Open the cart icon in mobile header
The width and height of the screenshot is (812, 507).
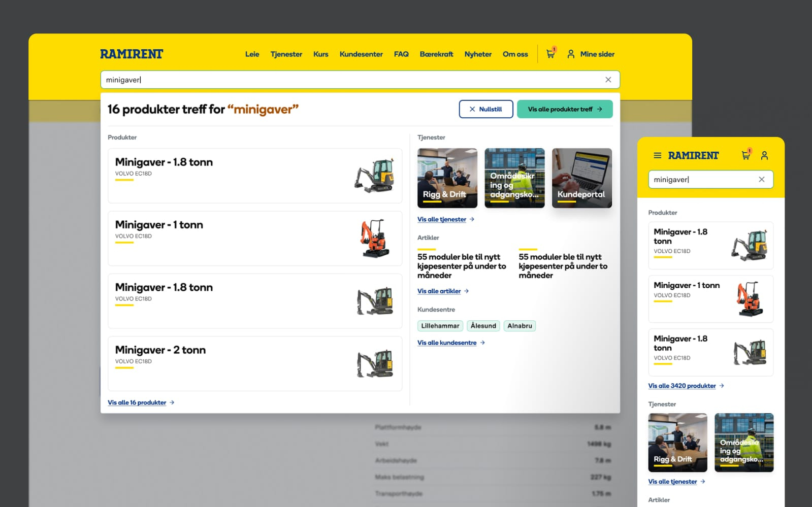(745, 155)
